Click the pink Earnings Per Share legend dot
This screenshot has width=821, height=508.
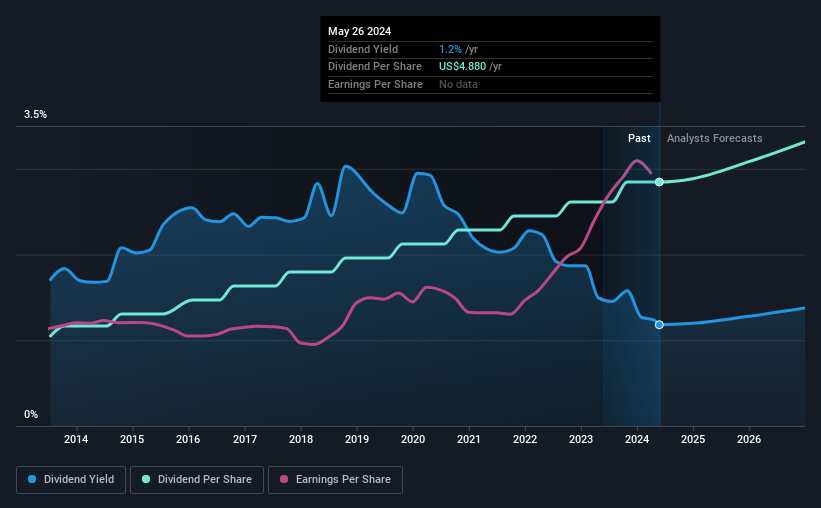284,479
